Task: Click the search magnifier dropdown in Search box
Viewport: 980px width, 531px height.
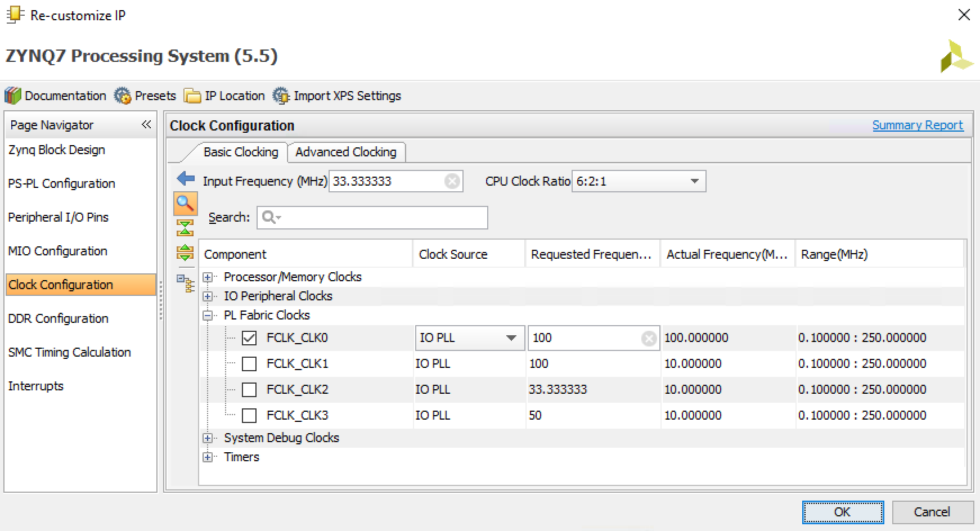Action: click(272, 217)
